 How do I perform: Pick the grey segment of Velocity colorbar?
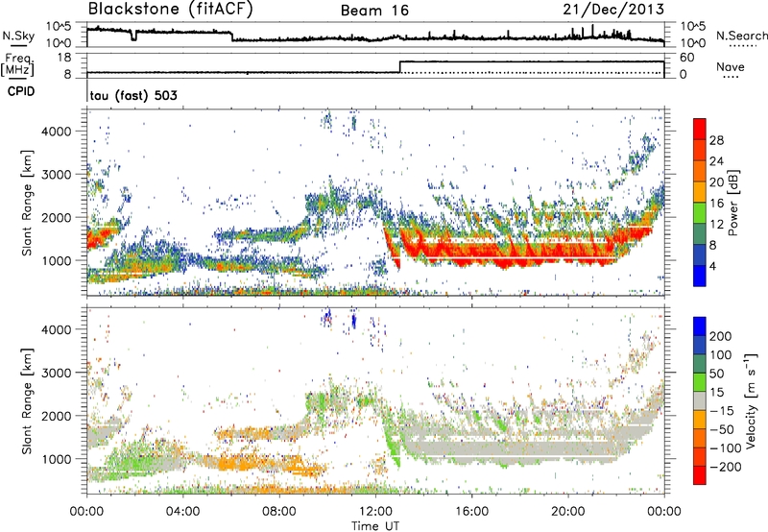(x=700, y=400)
